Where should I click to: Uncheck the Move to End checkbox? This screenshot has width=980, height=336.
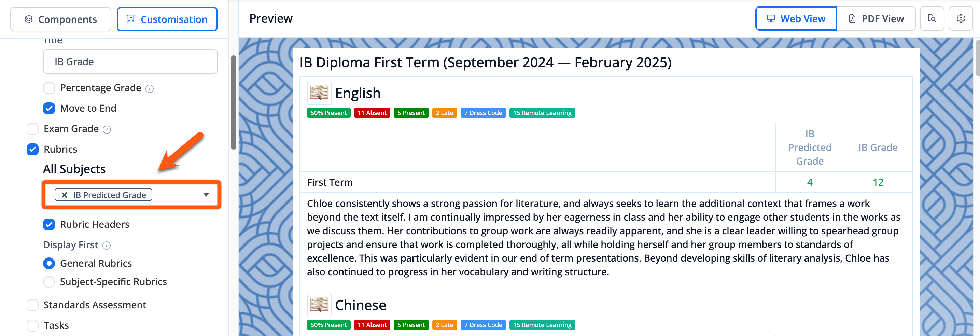(x=49, y=109)
